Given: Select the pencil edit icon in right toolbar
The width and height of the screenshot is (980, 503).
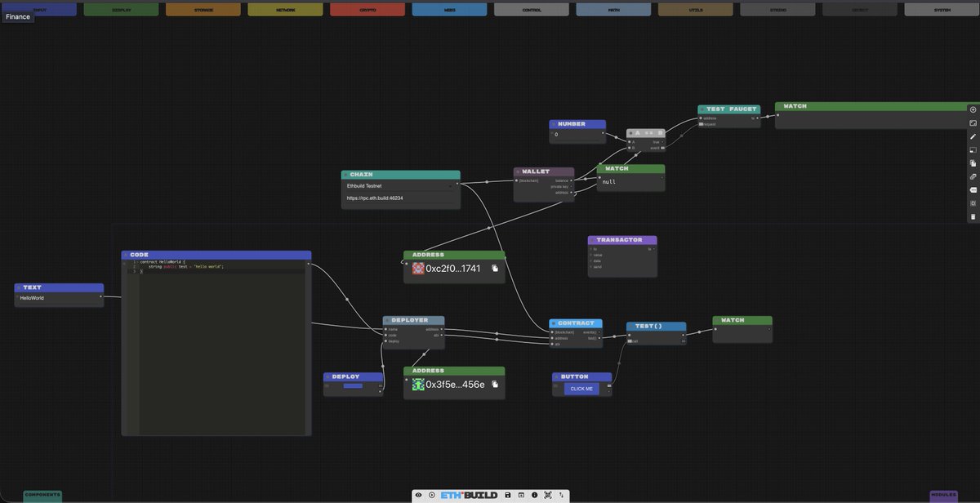Looking at the screenshot, I should pyautogui.click(x=973, y=136).
